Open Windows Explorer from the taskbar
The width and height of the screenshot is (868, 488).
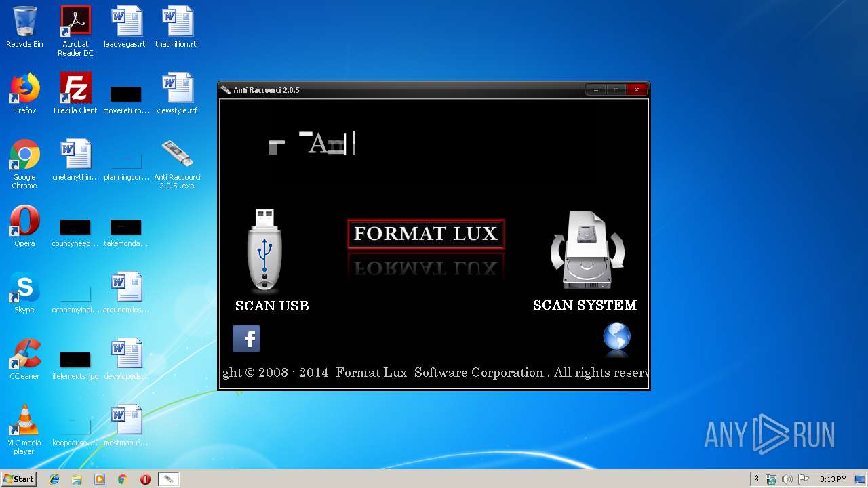77,479
